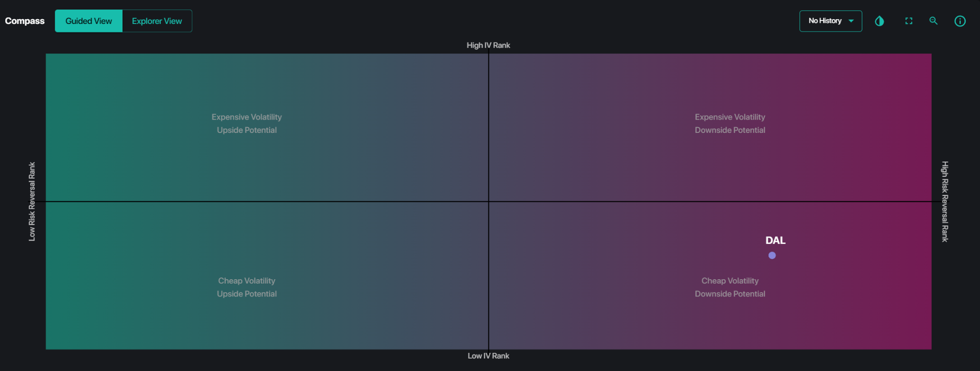Viewport: 980px width, 371px height.
Task: Open the No History dropdown
Action: pyautogui.click(x=831, y=21)
